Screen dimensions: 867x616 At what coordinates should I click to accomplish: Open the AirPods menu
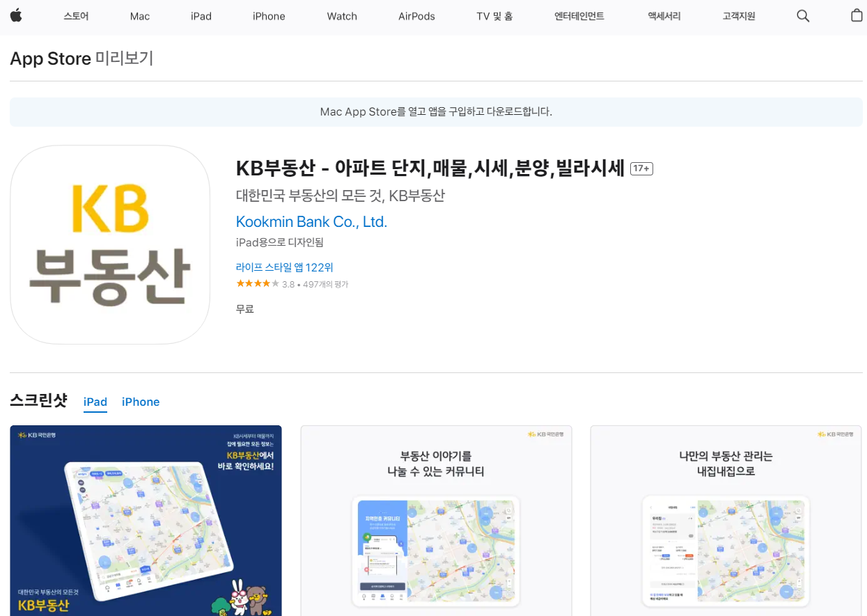click(416, 16)
